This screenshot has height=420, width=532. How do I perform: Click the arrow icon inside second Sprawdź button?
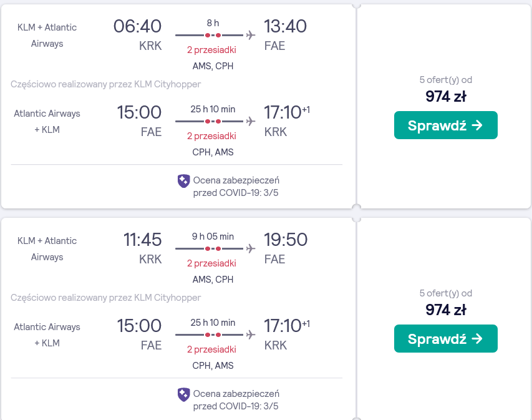coord(477,338)
